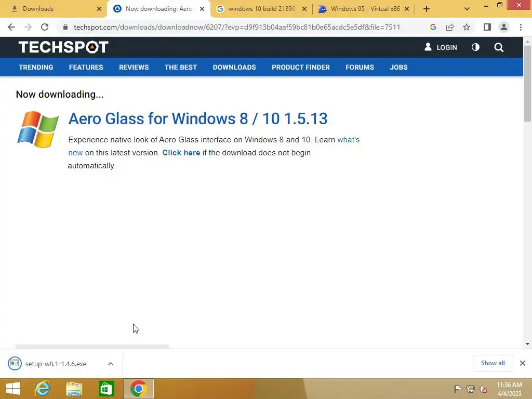This screenshot has height=399, width=532.
Task: Open the FEATURES menu item
Action: tap(86, 67)
